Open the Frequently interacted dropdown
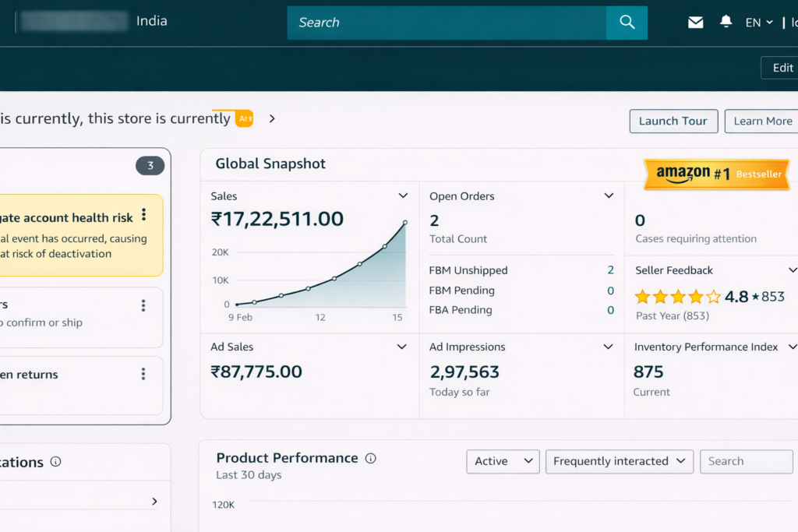 [x=620, y=461]
